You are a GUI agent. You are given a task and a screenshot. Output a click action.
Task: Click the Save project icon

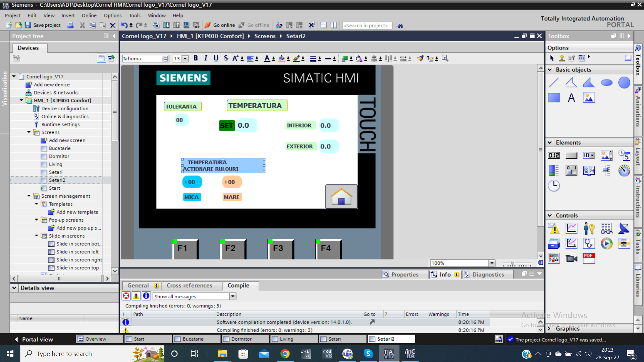(28, 25)
